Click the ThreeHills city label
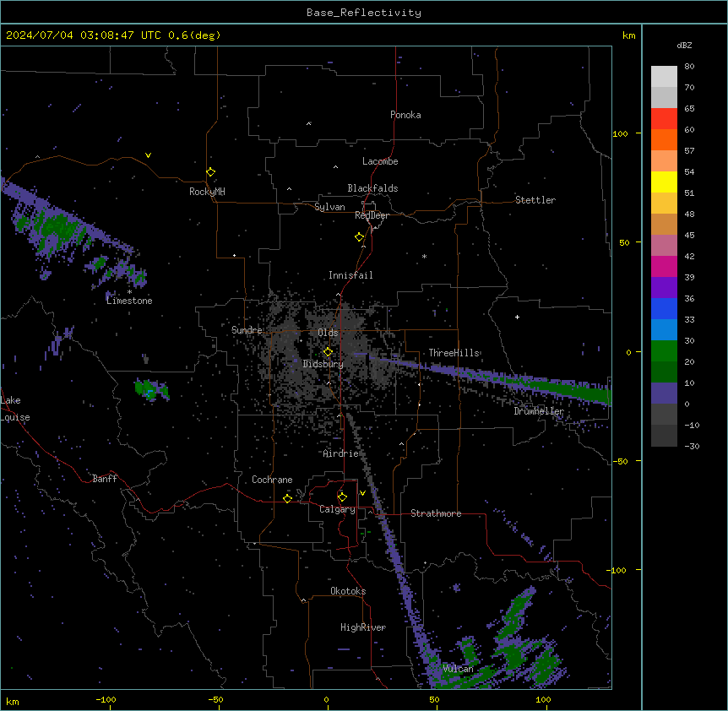This screenshot has height=711, width=728. (x=454, y=353)
